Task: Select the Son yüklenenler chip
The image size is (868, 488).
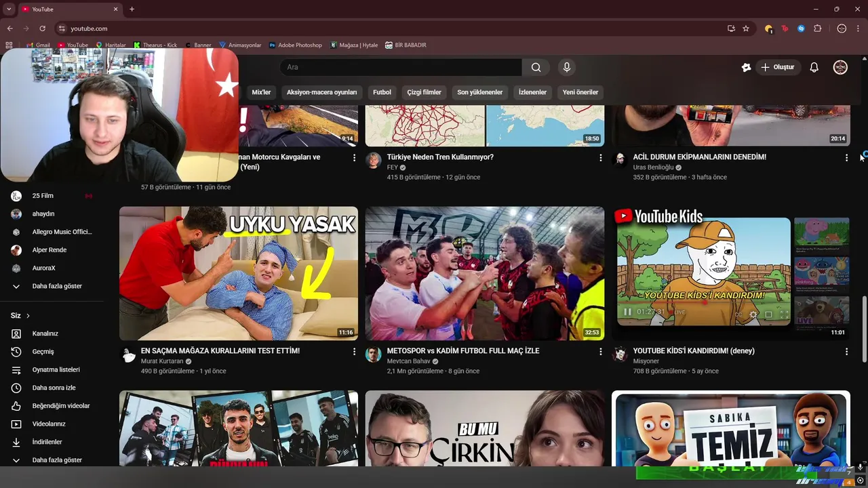Action: pyautogui.click(x=479, y=92)
